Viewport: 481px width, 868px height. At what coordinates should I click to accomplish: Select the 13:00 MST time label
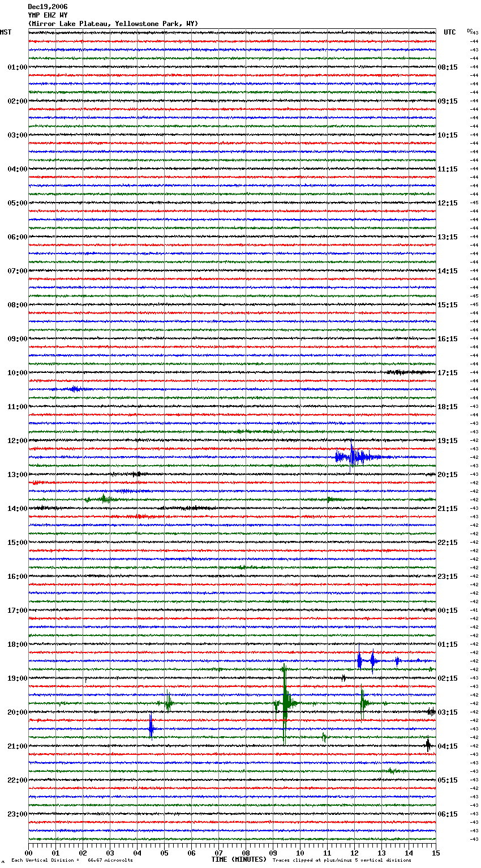18,475
